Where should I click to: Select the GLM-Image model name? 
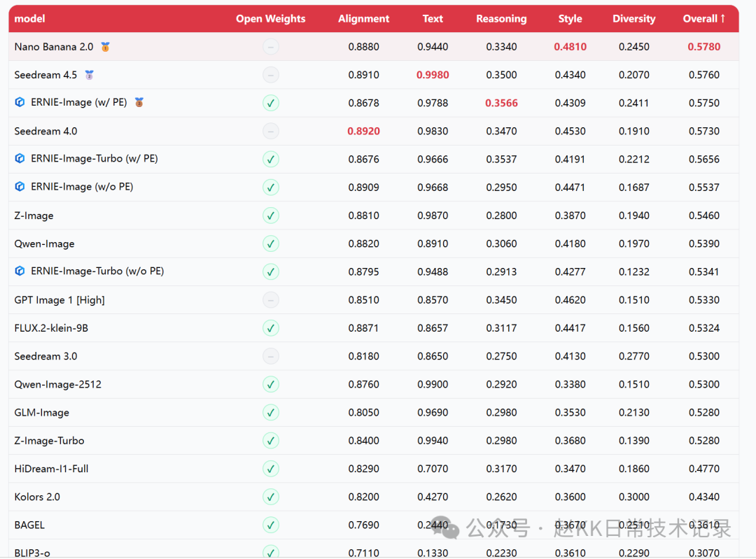coord(41,413)
